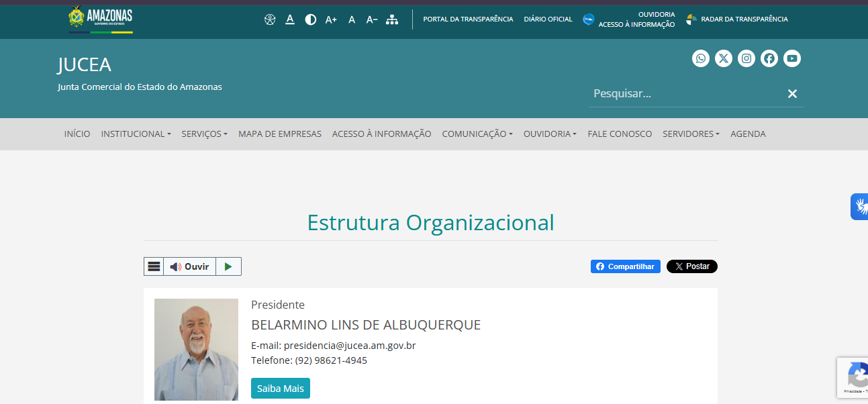Open the Fale Conosco menu item
Screen dimensions: 868x404
(620, 134)
